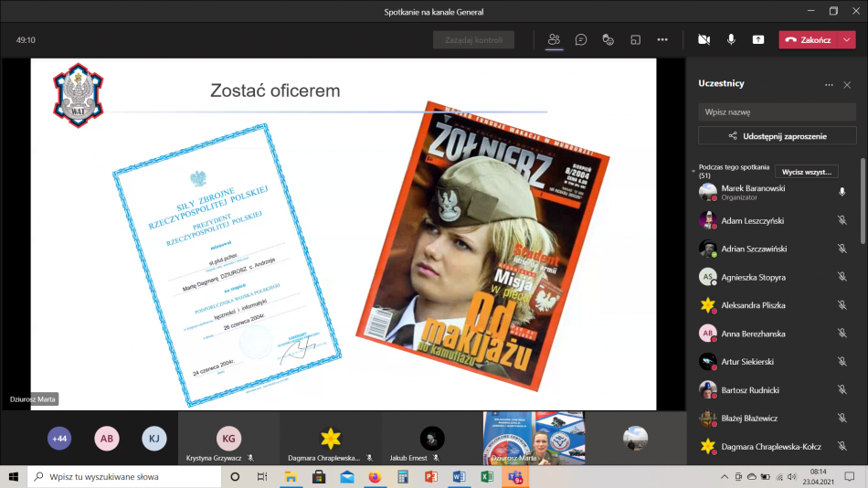Click muted mic beside Dagmara Chraplewska-Kołcz in list
Image resolution: width=868 pixels, height=488 pixels.
point(842,447)
